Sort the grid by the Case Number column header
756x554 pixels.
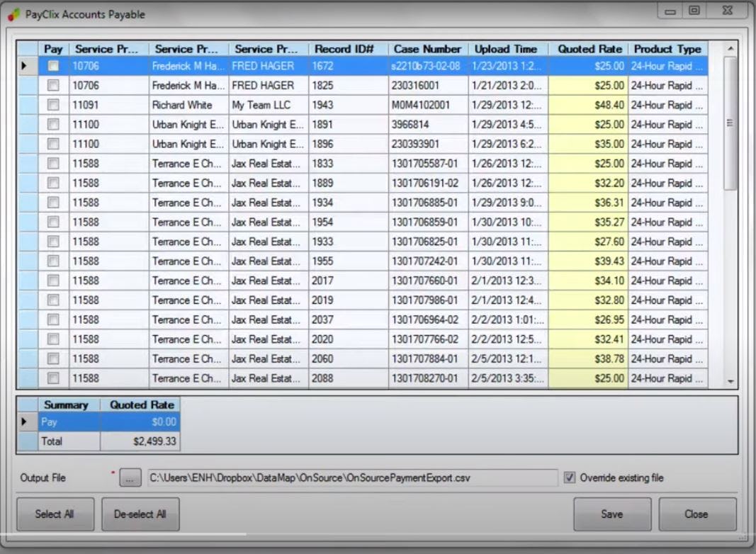click(x=427, y=49)
